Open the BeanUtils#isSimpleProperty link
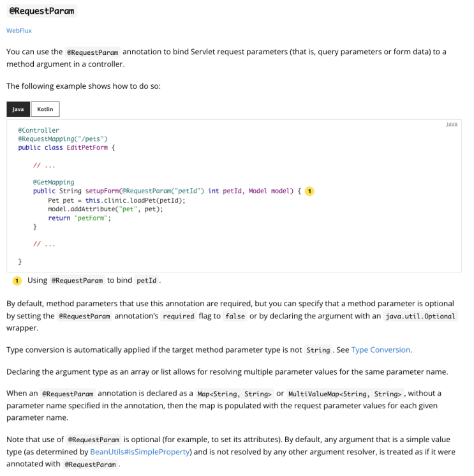The image size is (474, 476). (x=140, y=452)
